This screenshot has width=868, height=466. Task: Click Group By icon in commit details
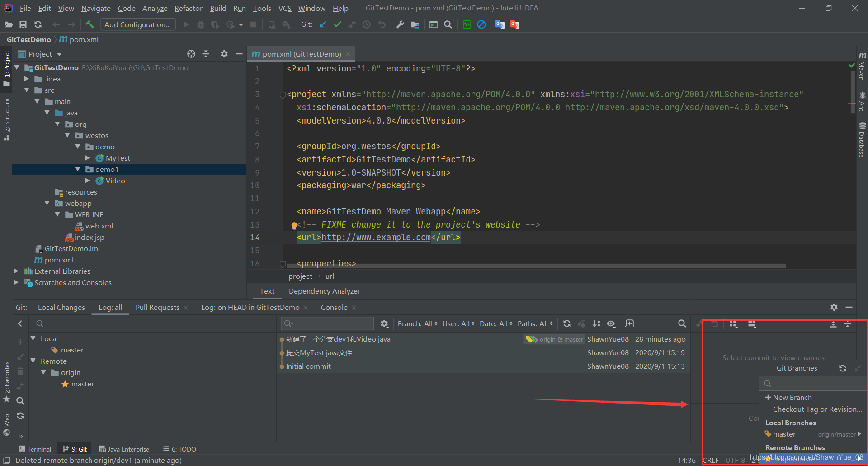pyautogui.click(x=733, y=324)
